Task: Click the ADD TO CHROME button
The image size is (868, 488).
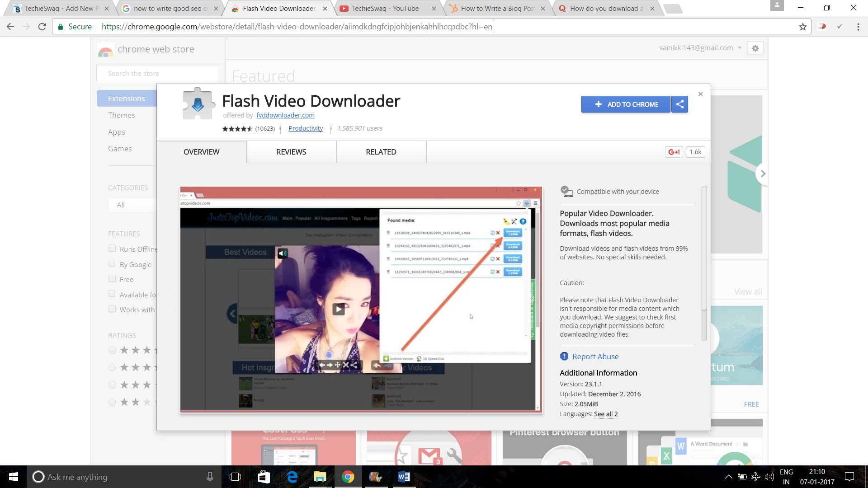Action: (626, 104)
